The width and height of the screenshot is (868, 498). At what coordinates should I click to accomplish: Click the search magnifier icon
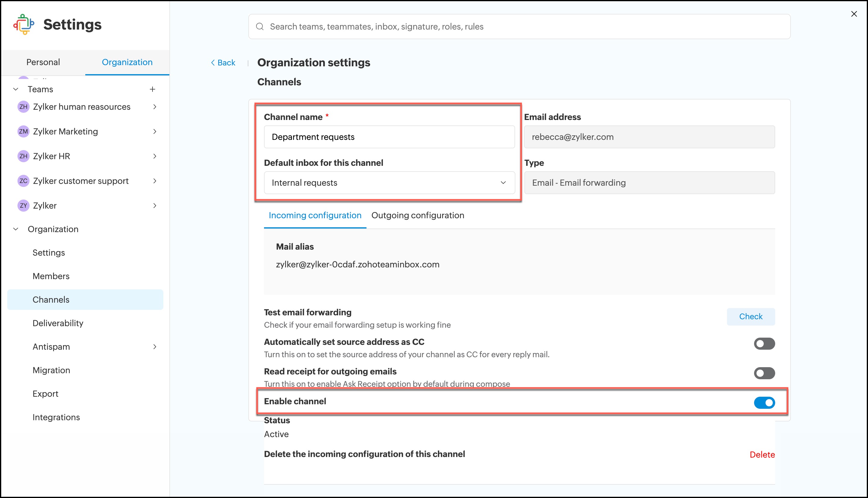tap(260, 27)
